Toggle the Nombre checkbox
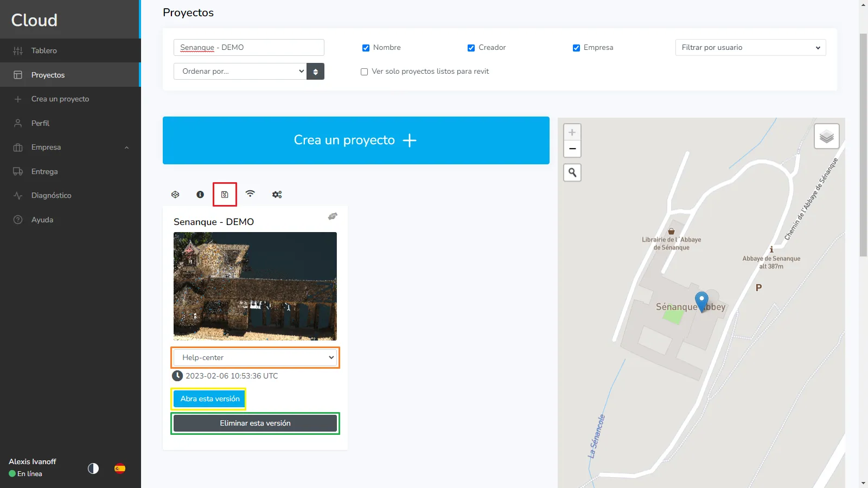The image size is (868, 488). tap(366, 48)
